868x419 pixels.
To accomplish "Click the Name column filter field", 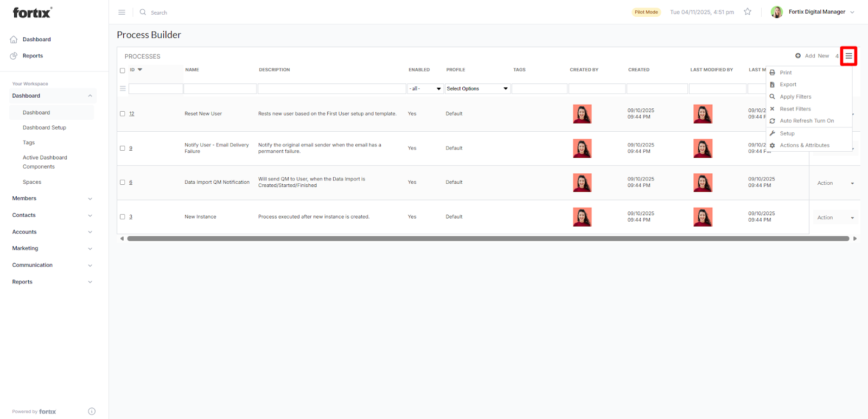I will (220, 89).
